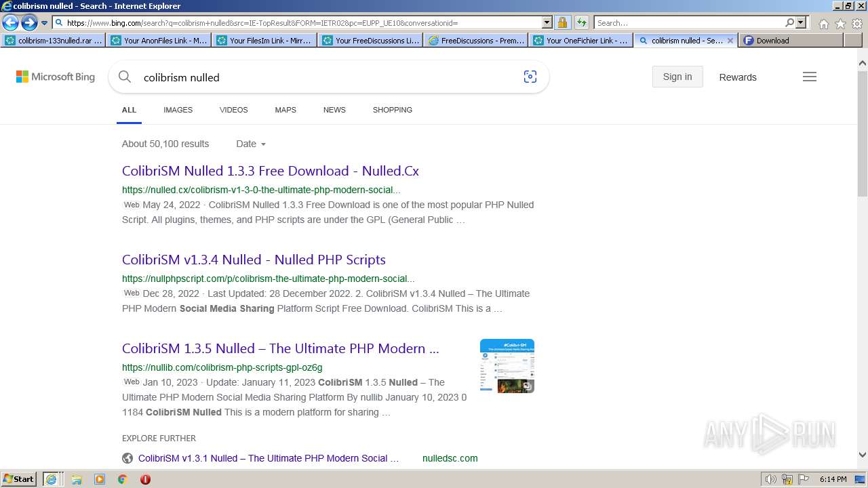Viewport: 868px width, 488px height.
Task: Click globe icon beside ColibriSM v1.3.1 link
Action: click(127, 458)
